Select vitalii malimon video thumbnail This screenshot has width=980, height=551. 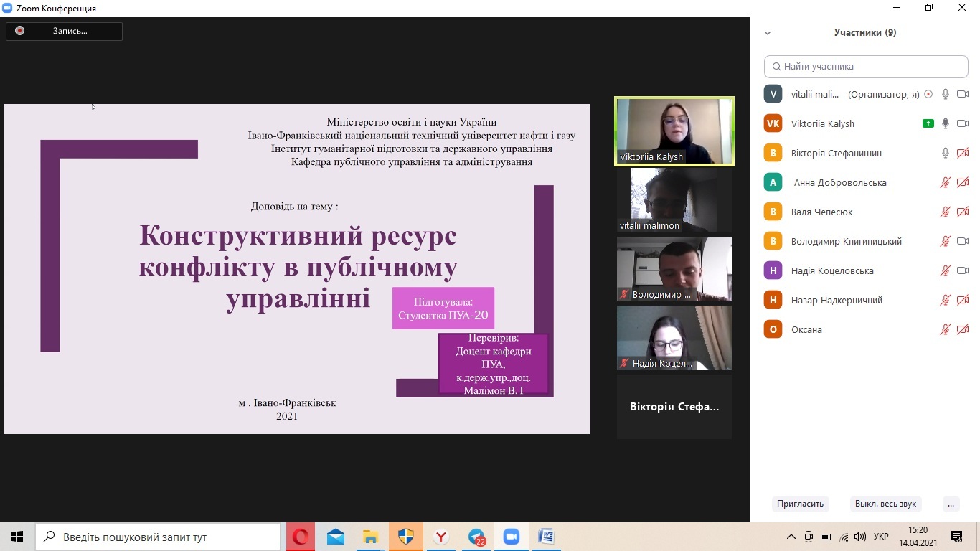[674, 200]
